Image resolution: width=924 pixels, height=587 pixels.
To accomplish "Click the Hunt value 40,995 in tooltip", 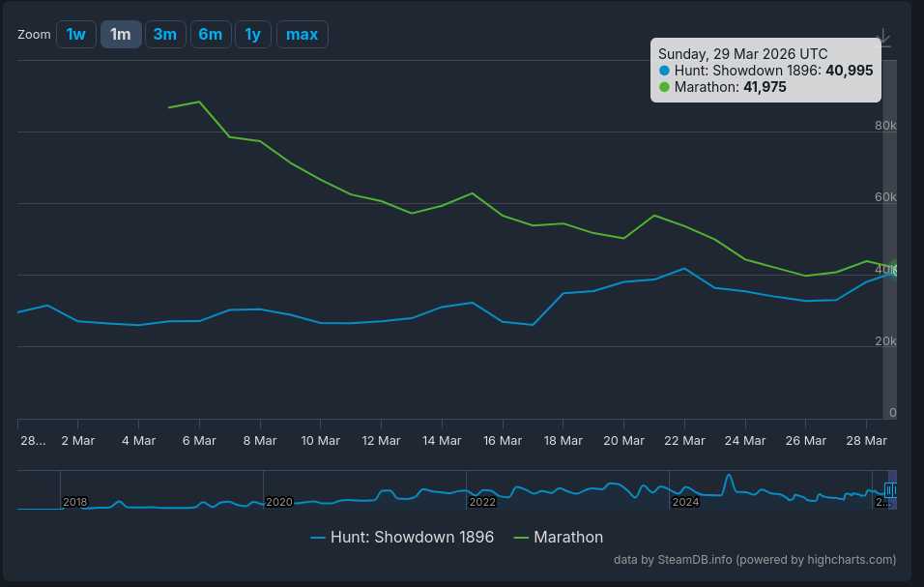I will 850,71.
